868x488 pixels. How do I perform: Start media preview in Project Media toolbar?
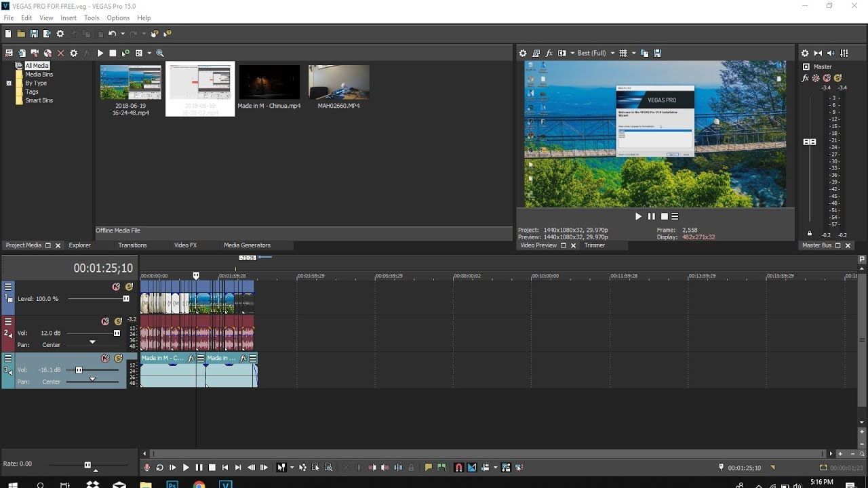[100, 53]
